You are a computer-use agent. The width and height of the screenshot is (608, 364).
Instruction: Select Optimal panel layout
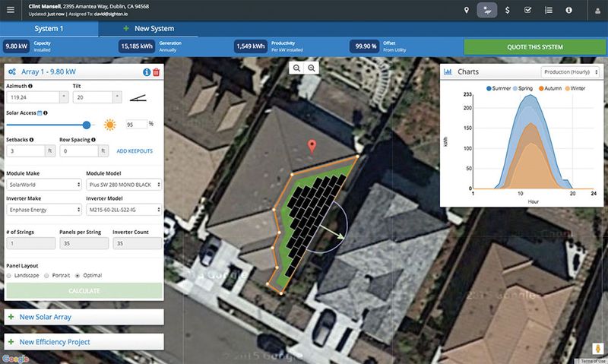coord(78,275)
